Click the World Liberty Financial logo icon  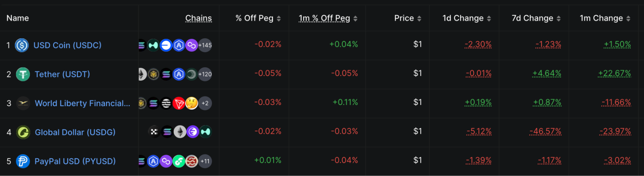pyautogui.click(x=23, y=103)
